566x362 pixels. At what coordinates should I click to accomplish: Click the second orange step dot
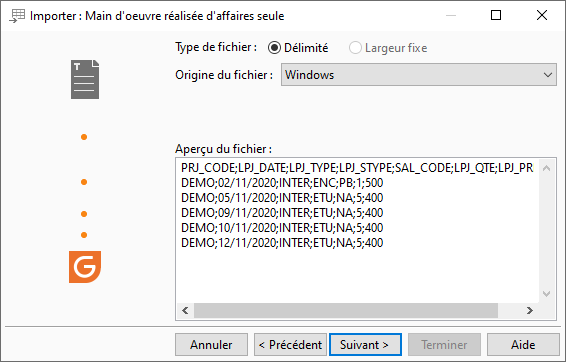(x=84, y=182)
